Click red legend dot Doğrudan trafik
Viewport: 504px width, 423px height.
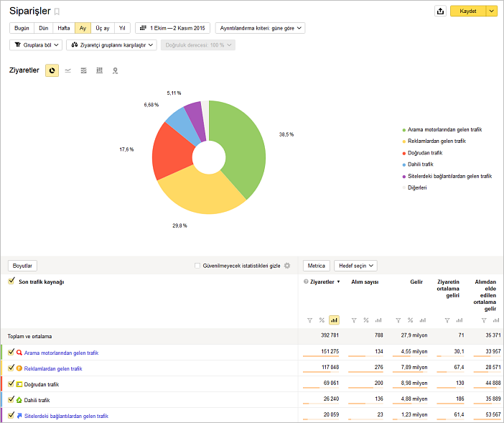point(404,153)
